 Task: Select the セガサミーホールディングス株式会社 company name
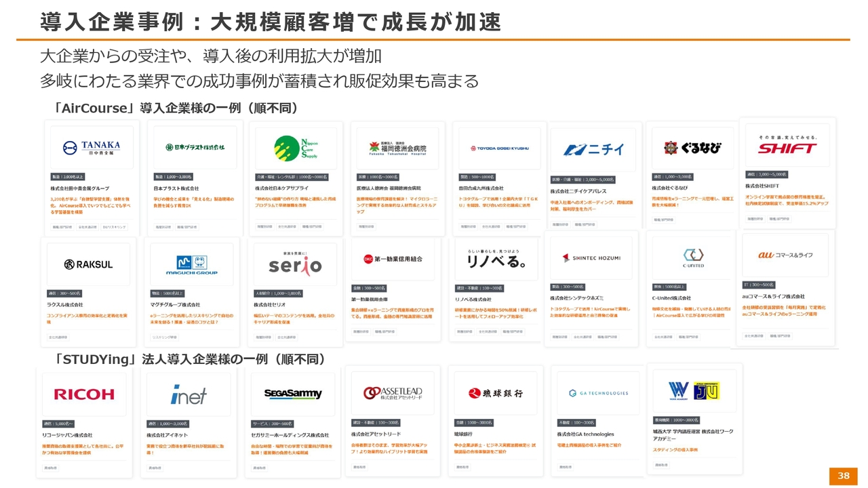click(x=290, y=435)
